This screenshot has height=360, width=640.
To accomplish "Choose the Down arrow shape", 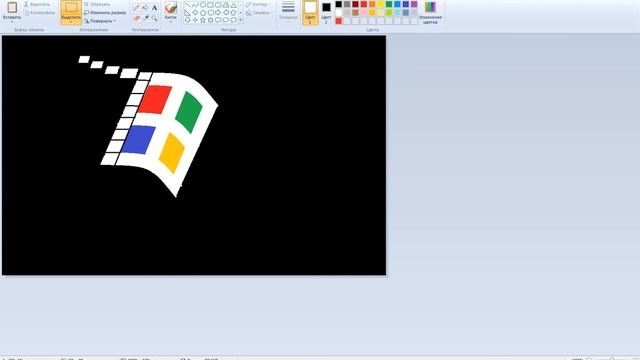I will tap(187, 20).
